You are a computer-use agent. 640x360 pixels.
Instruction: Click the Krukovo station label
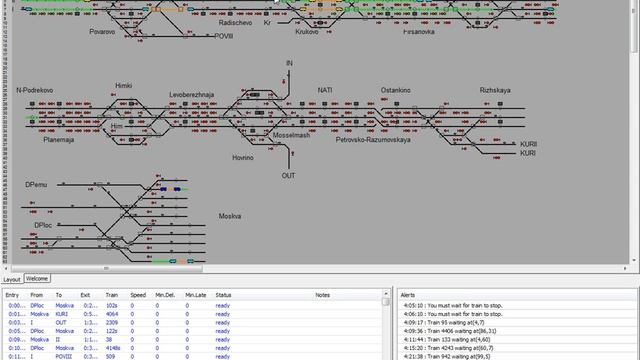pyautogui.click(x=307, y=31)
